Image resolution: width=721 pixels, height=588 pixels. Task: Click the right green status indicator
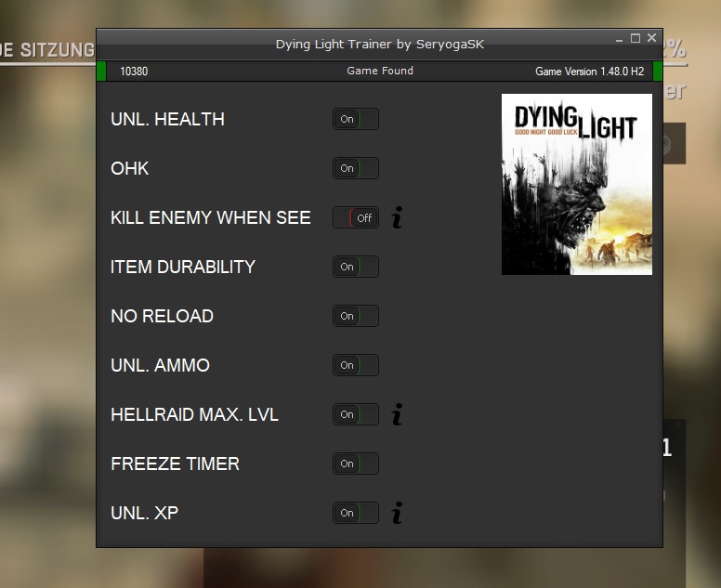pyautogui.click(x=658, y=72)
